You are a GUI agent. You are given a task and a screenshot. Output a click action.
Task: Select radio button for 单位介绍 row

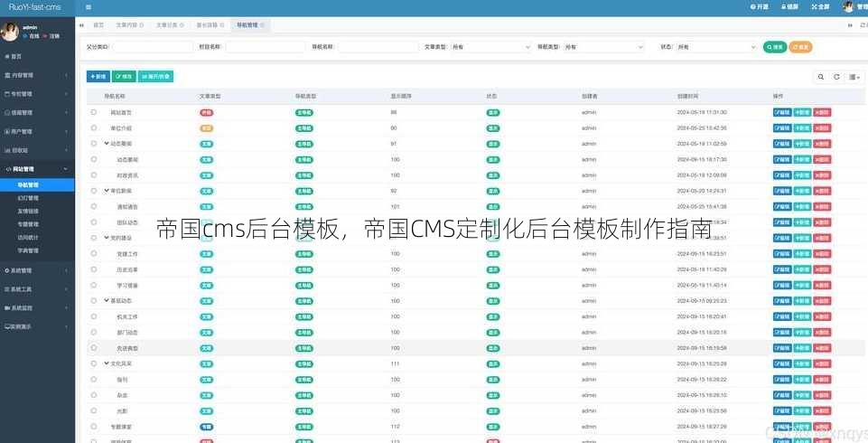(94, 127)
